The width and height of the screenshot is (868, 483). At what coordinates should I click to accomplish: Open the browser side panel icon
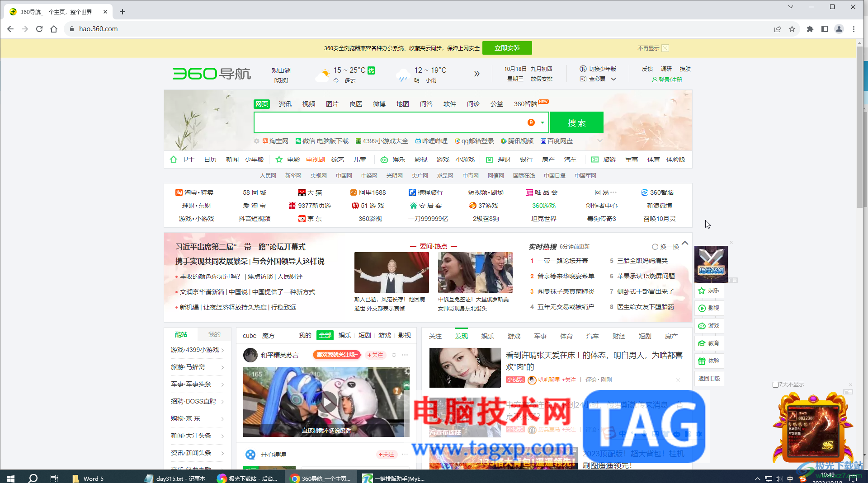(x=825, y=29)
